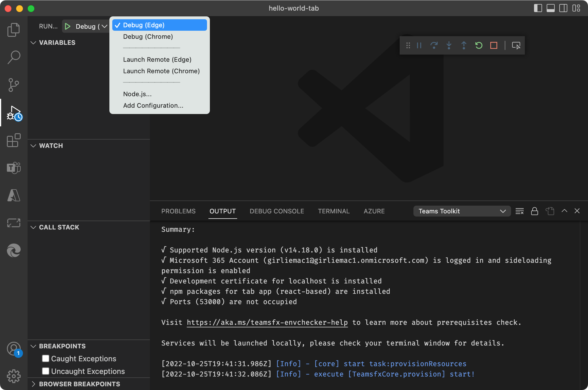Screen dimensions: 588x390
Task: Select Debug (Chrome) configuration
Action: click(x=148, y=36)
